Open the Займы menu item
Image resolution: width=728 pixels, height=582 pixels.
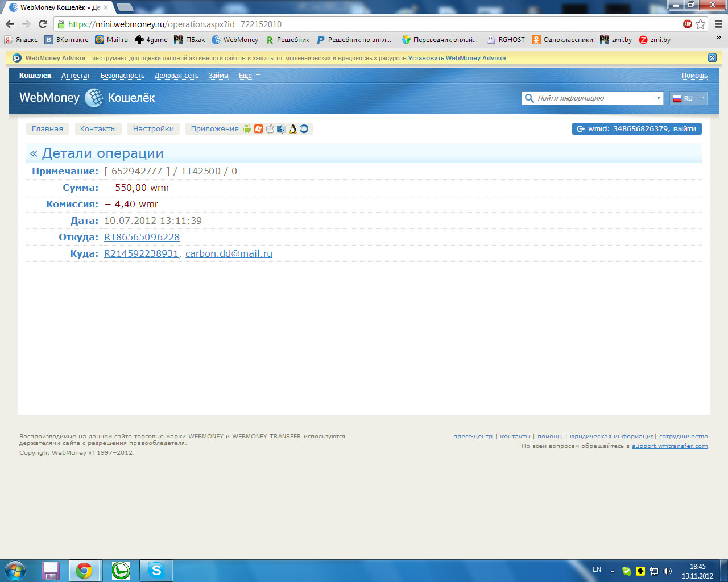(218, 76)
